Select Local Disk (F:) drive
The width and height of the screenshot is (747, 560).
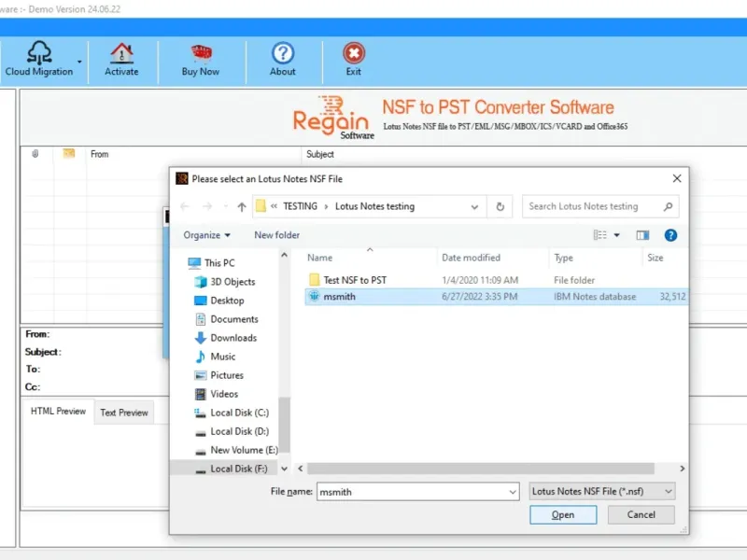pos(224,469)
